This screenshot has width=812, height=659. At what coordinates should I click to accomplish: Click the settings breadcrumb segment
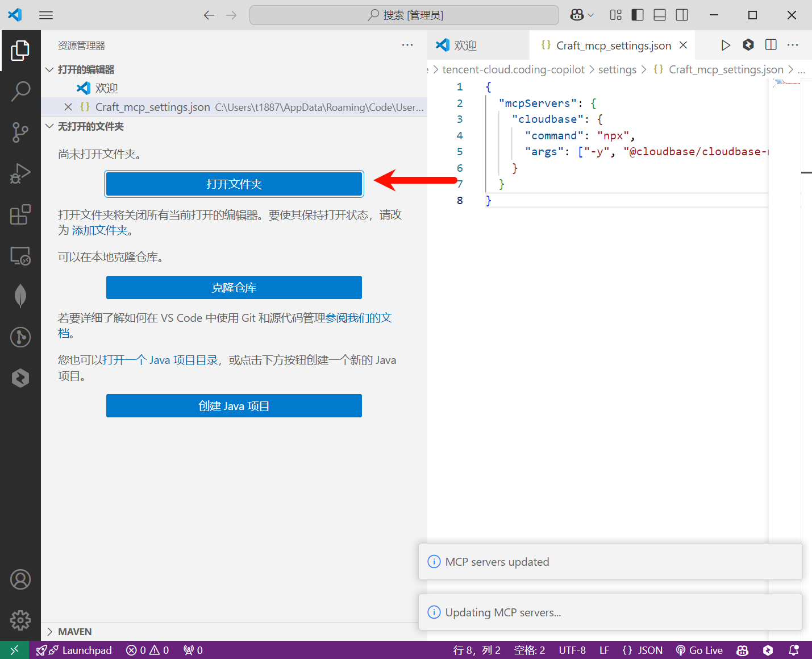click(617, 69)
